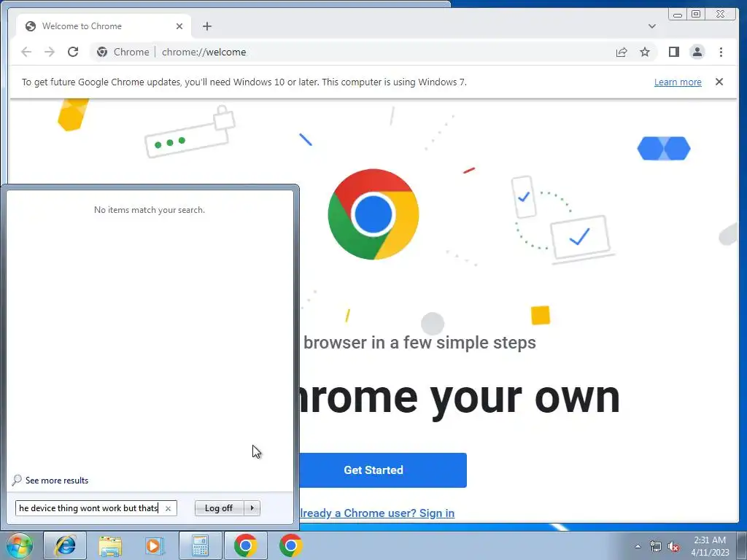
Task: Click the Windows Start orb
Action: click(19, 545)
